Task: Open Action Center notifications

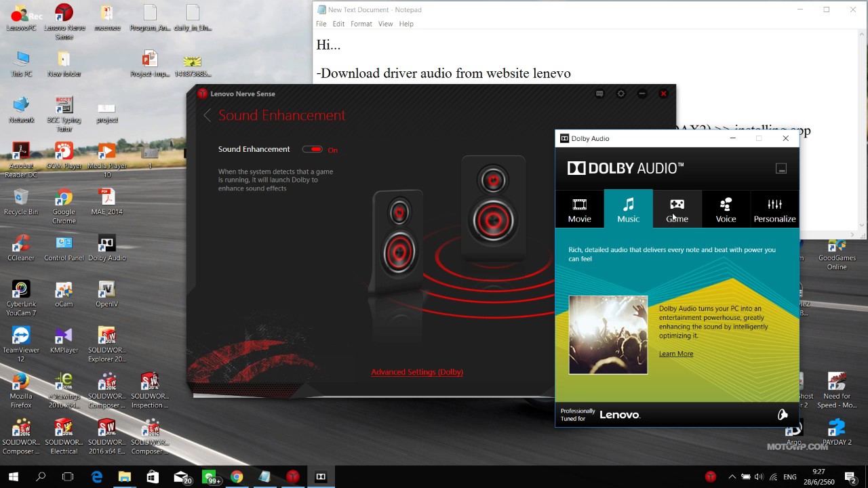Action: (850, 477)
